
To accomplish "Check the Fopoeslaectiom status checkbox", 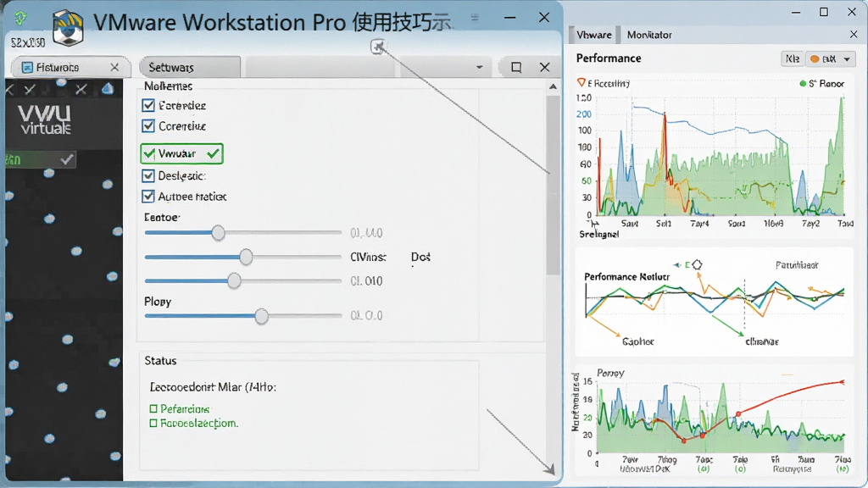I will [x=153, y=424].
